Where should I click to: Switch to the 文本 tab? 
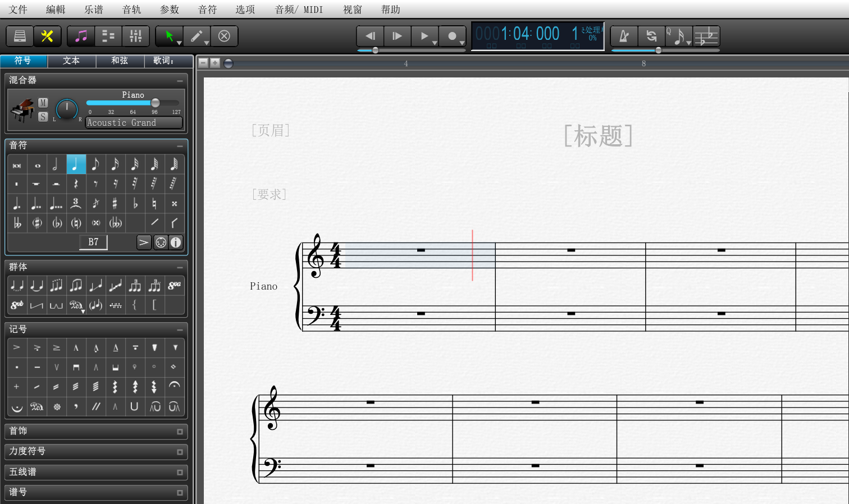tap(71, 61)
